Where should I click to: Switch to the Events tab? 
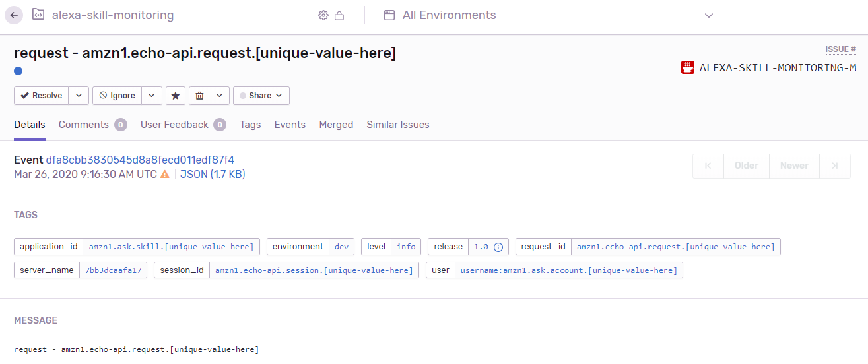pyautogui.click(x=290, y=125)
